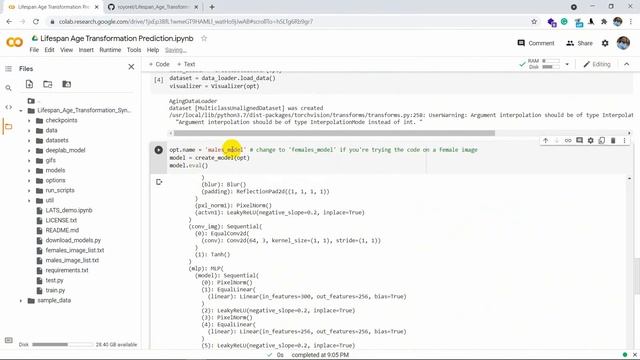Close the Files side panel

click(x=131, y=67)
